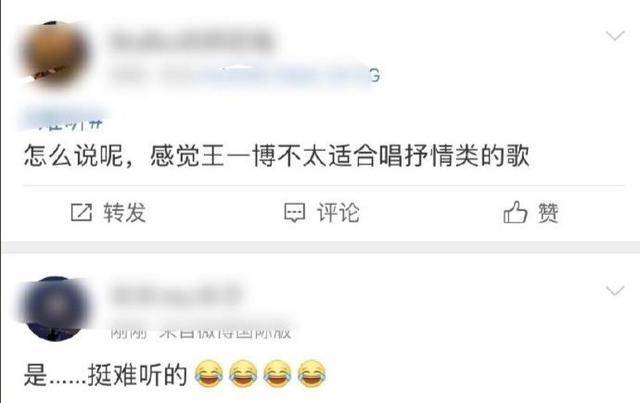Tap the 转发 repost arrow icon

[81, 212]
